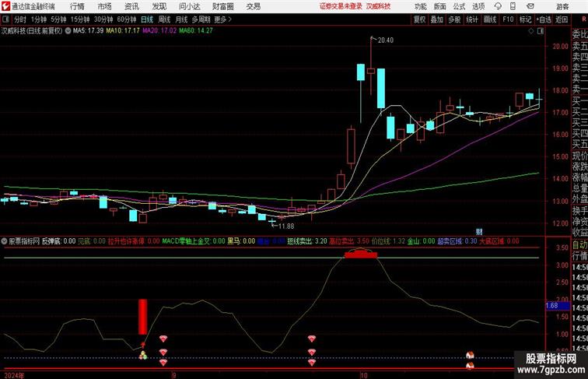
Task: Open the 交易 menu
Action: coord(253,6)
